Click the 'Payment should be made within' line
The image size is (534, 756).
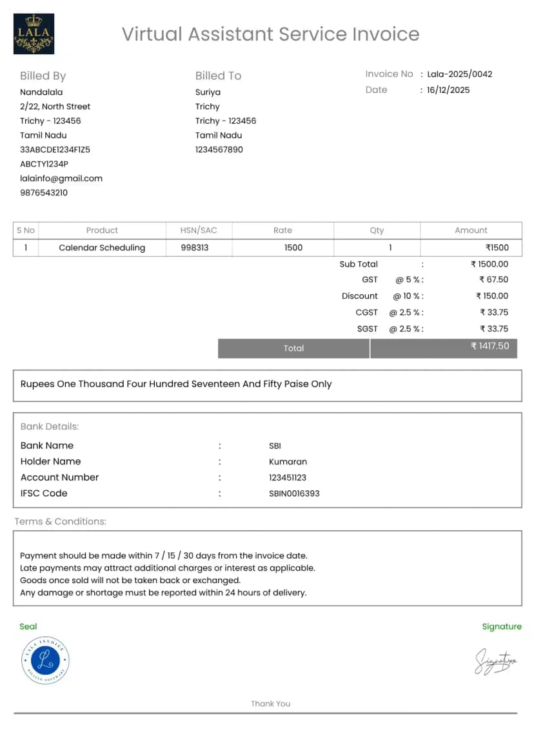(163, 556)
